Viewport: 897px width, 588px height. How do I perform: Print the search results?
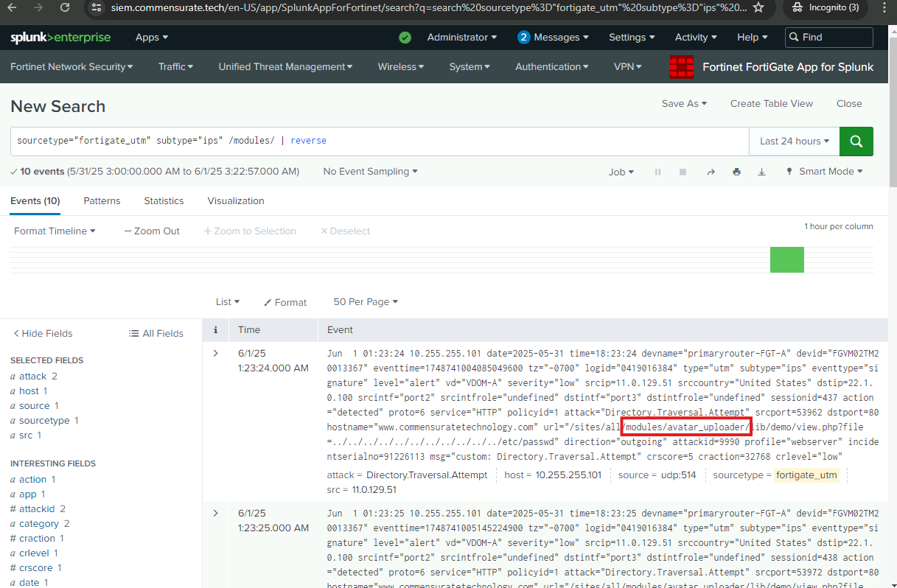point(736,172)
